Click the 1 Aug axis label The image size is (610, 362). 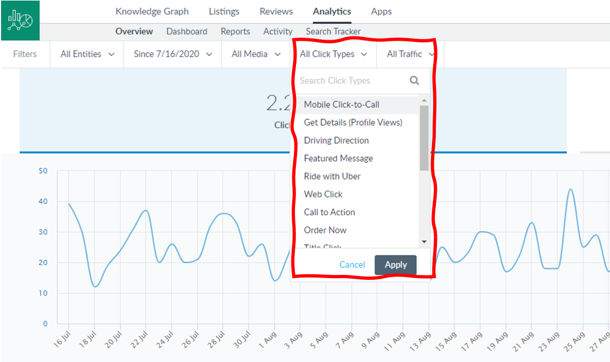coord(268,339)
